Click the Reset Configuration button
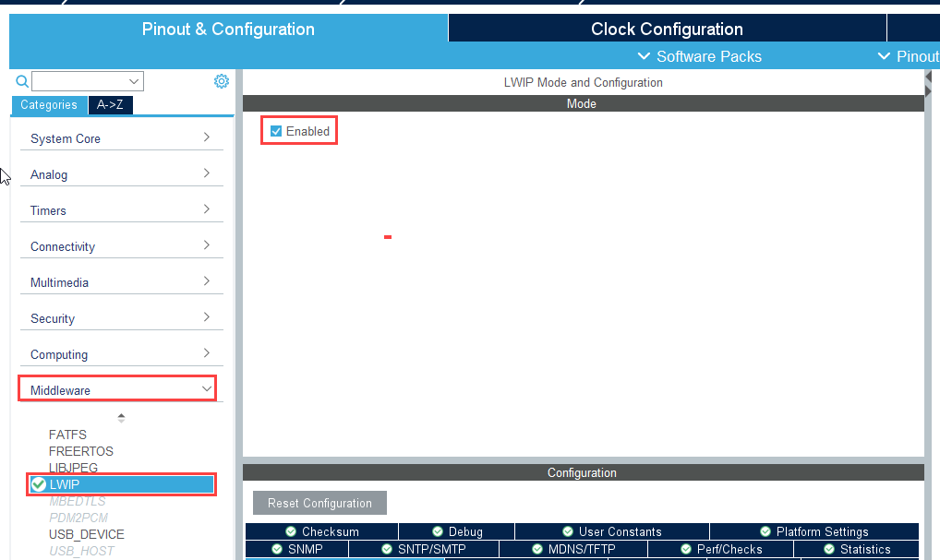940x560 pixels. click(319, 503)
